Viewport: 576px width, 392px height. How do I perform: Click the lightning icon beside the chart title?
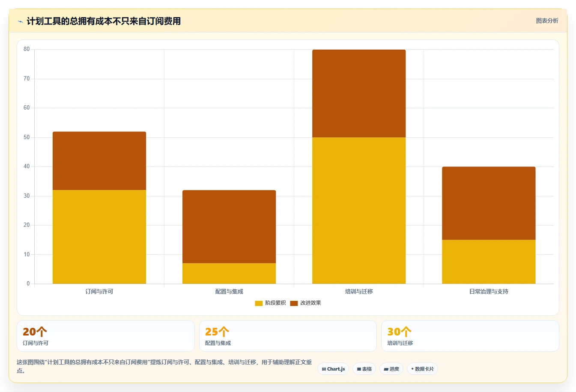(20, 21)
